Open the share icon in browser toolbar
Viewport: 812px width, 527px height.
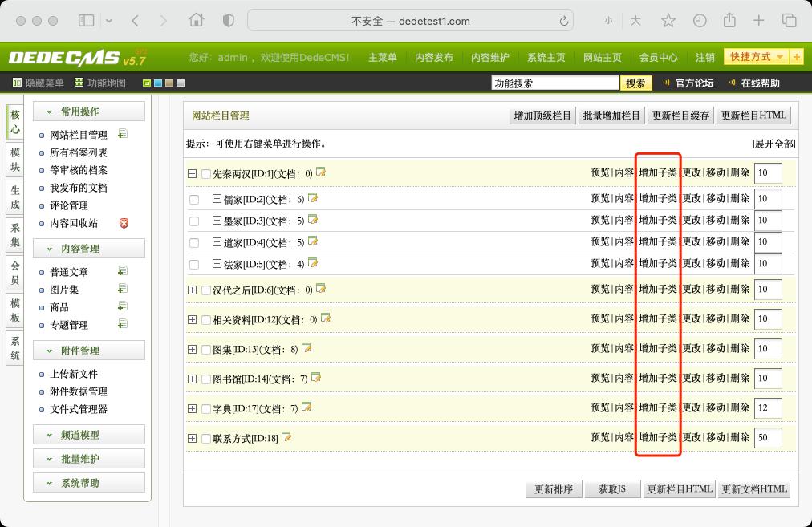point(729,20)
